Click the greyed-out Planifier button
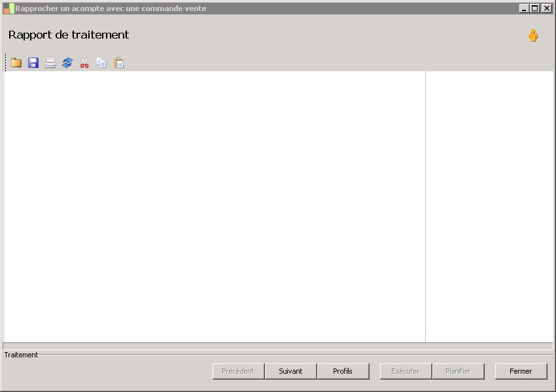556x392 pixels. click(458, 371)
